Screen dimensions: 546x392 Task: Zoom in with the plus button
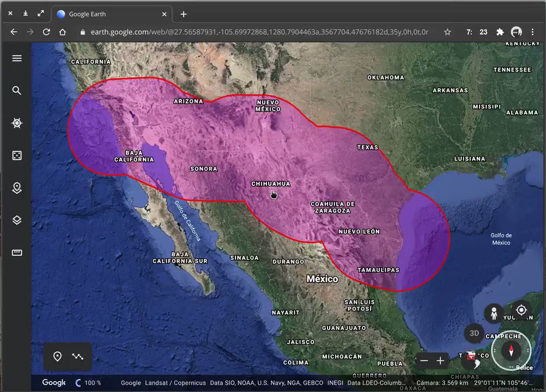point(440,360)
